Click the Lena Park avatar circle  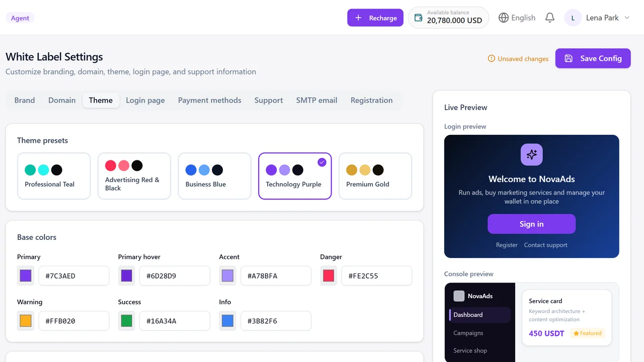point(573,18)
